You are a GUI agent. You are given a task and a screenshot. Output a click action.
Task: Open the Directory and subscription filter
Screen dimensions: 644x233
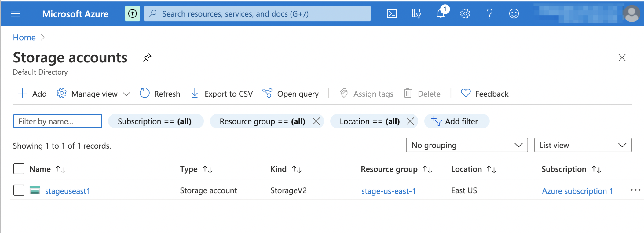416,13
